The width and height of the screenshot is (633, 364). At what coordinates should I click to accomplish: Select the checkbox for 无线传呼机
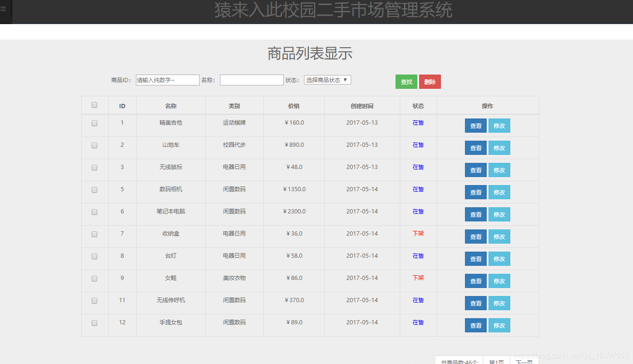pyautogui.click(x=94, y=301)
